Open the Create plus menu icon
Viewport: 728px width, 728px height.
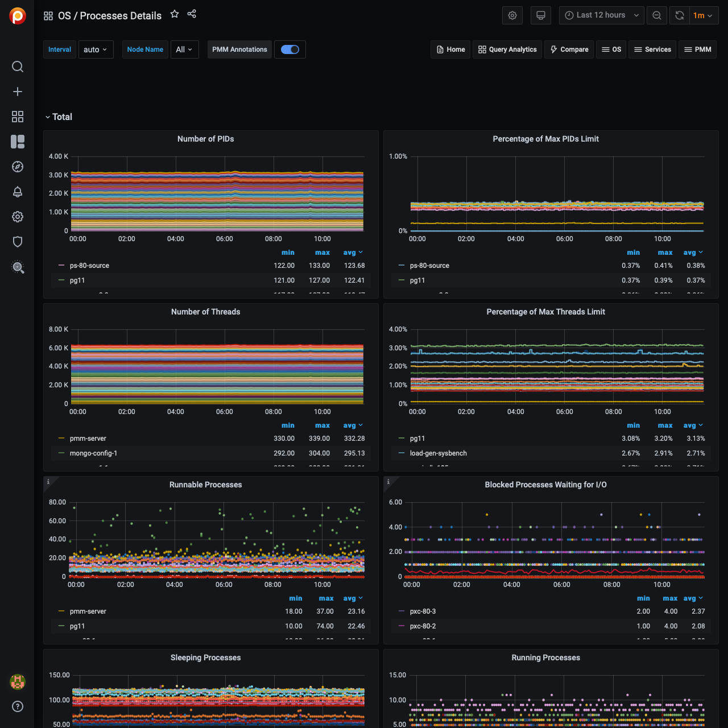pos(18,92)
